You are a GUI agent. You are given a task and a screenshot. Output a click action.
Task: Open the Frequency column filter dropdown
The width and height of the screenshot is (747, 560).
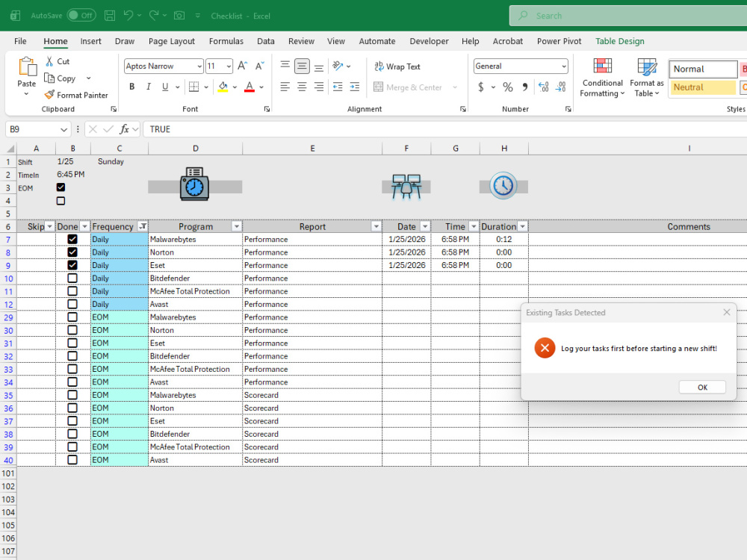143,226
